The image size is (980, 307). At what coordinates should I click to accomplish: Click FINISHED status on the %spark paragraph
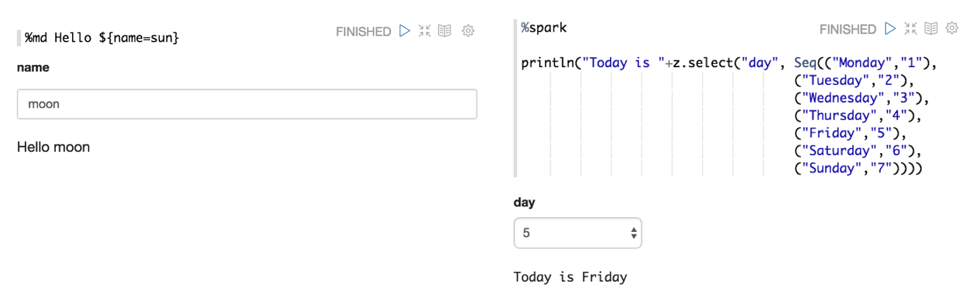click(847, 29)
